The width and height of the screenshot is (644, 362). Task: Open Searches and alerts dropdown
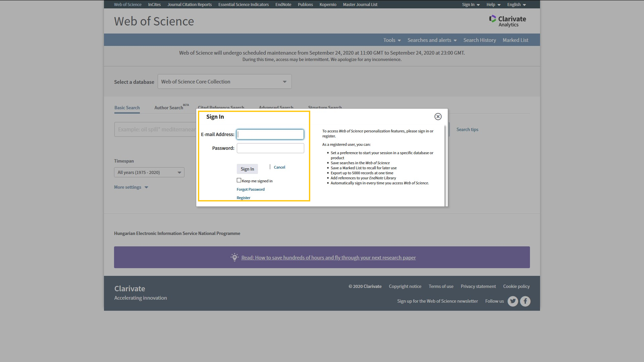432,40
